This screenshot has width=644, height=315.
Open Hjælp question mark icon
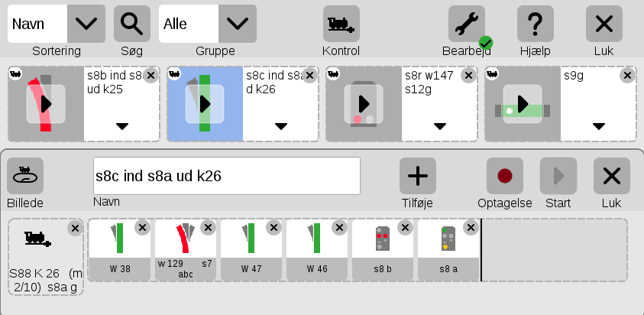pyautogui.click(x=536, y=24)
